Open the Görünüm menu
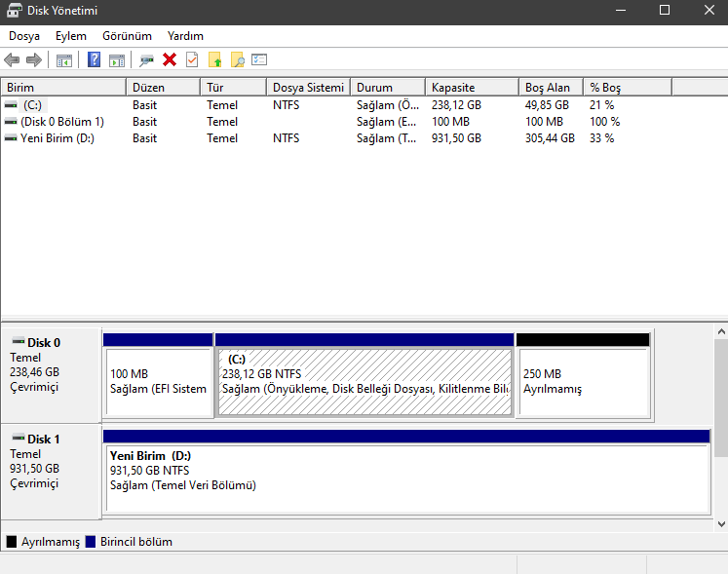This screenshot has height=574, width=728. click(127, 36)
